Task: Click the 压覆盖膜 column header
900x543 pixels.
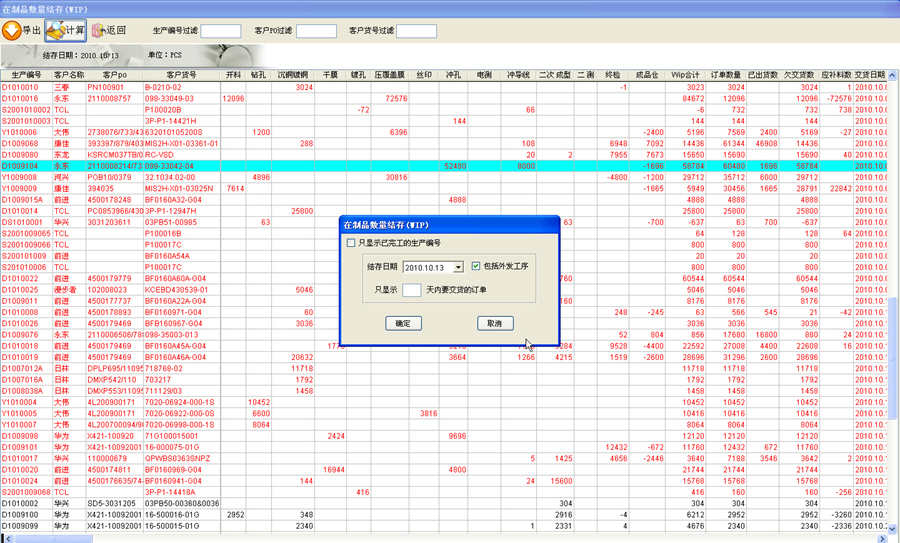Action: point(390,75)
